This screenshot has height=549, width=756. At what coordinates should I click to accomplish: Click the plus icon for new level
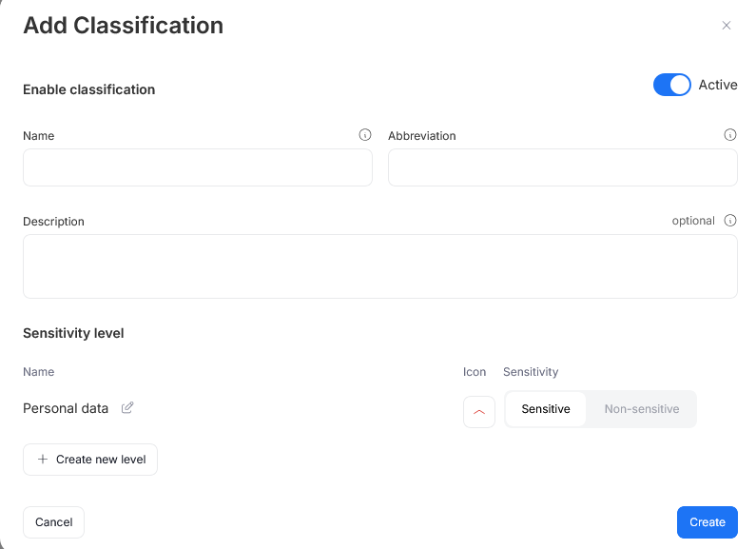point(42,460)
